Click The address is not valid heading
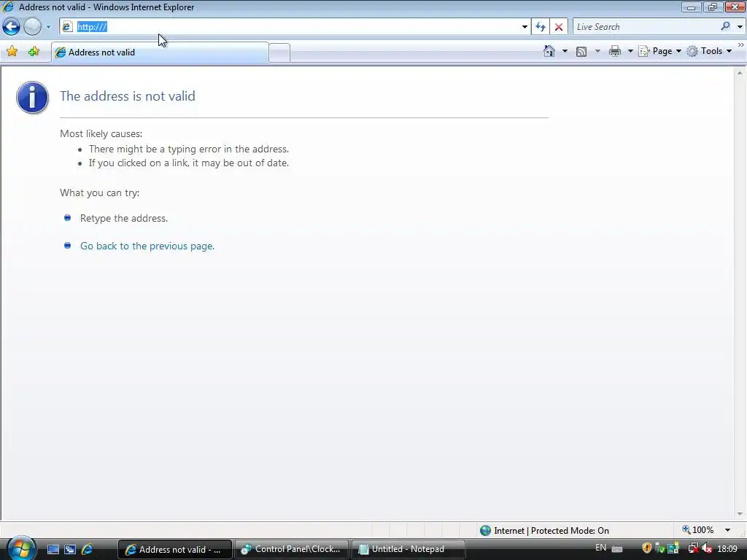The image size is (747, 560). point(127,96)
